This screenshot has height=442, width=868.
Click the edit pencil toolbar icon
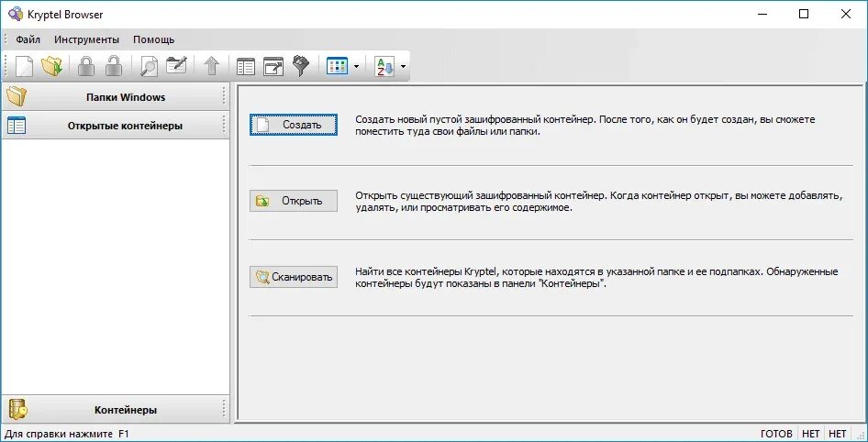click(176, 66)
